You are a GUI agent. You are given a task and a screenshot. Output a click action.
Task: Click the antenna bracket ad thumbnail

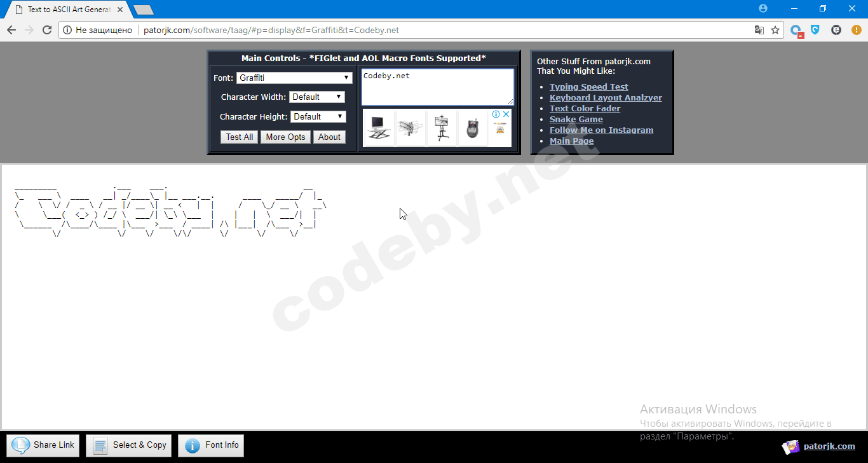[411, 128]
